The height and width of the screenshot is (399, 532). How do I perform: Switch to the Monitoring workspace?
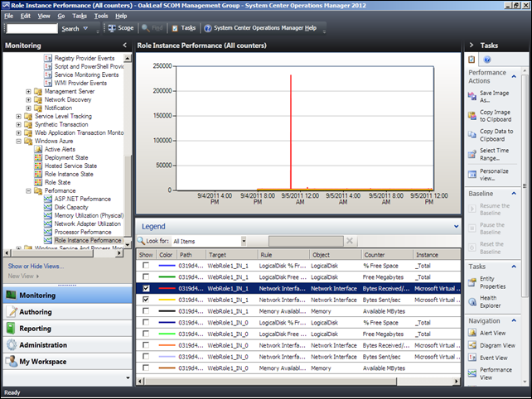point(67,296)
